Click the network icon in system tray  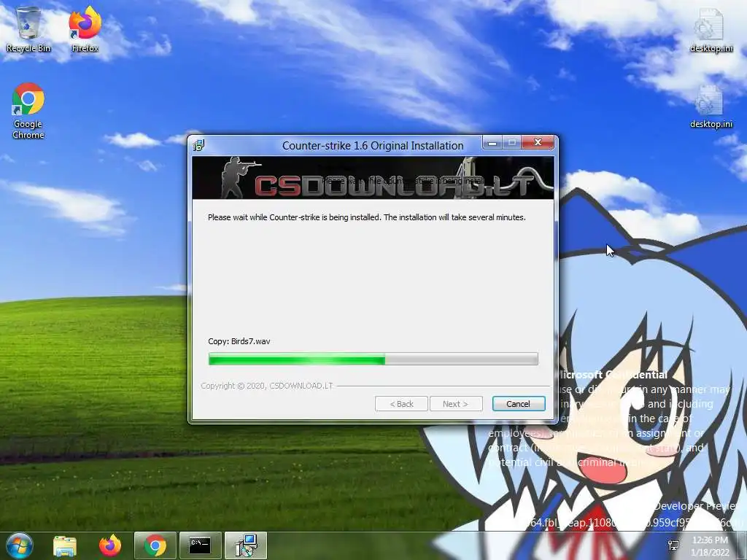pos(673,545)
